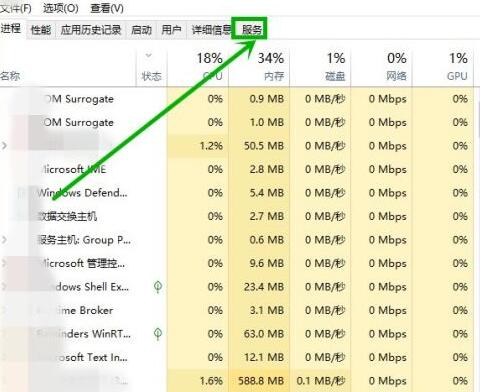480x392 pixels.
Task: Click the 12.1 MB memory value
Action: [x=264, y=357]
